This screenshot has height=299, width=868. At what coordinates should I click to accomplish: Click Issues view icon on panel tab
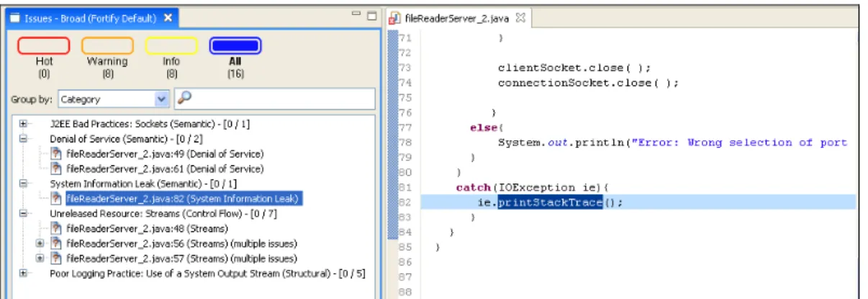14,18
